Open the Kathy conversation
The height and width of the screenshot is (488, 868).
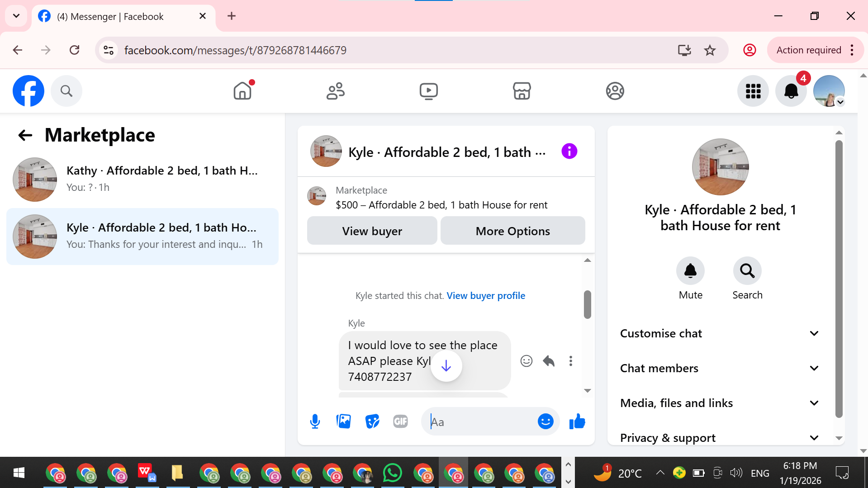[142, 179]
